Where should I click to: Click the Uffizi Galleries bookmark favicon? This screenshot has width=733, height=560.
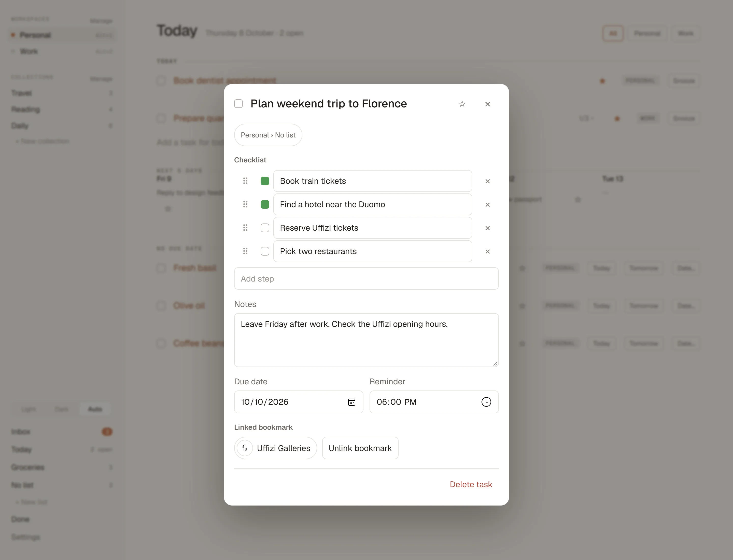click(x=245, y=448)
